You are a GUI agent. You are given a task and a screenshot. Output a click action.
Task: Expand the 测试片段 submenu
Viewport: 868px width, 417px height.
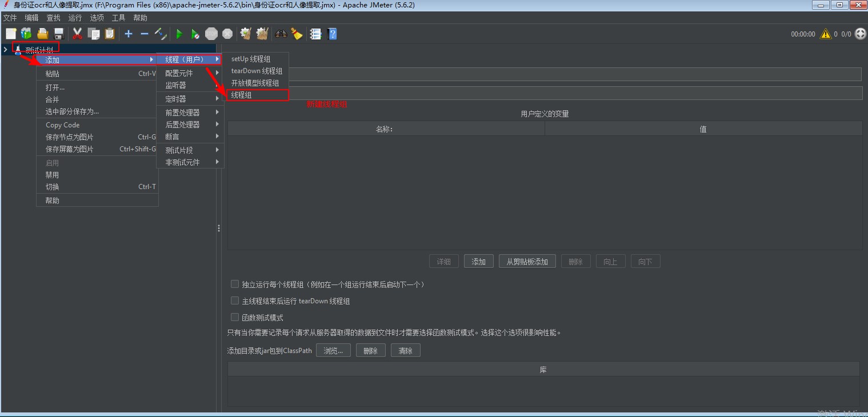190,150
